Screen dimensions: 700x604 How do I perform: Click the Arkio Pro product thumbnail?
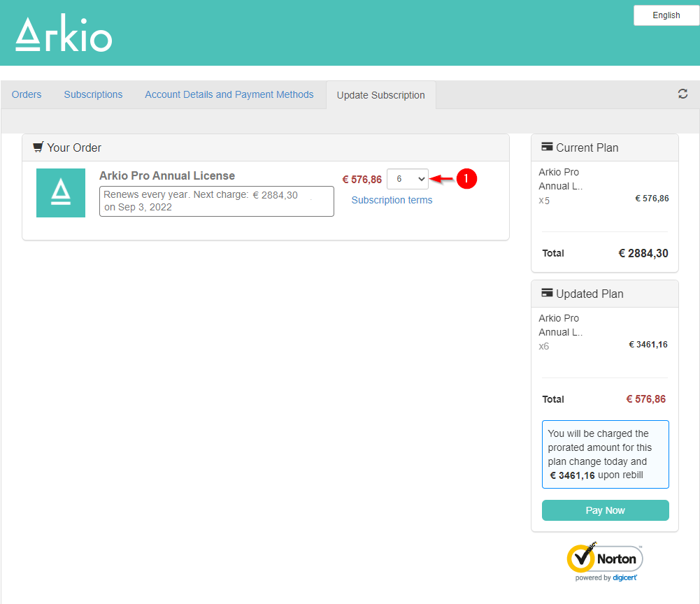coord(61,193)
